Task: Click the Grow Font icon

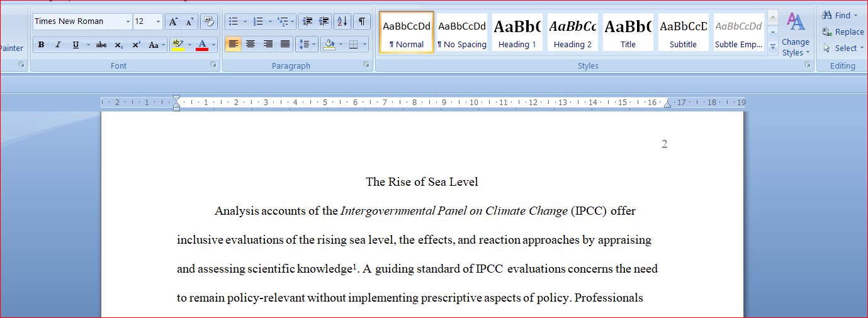Action: [173, 21]
